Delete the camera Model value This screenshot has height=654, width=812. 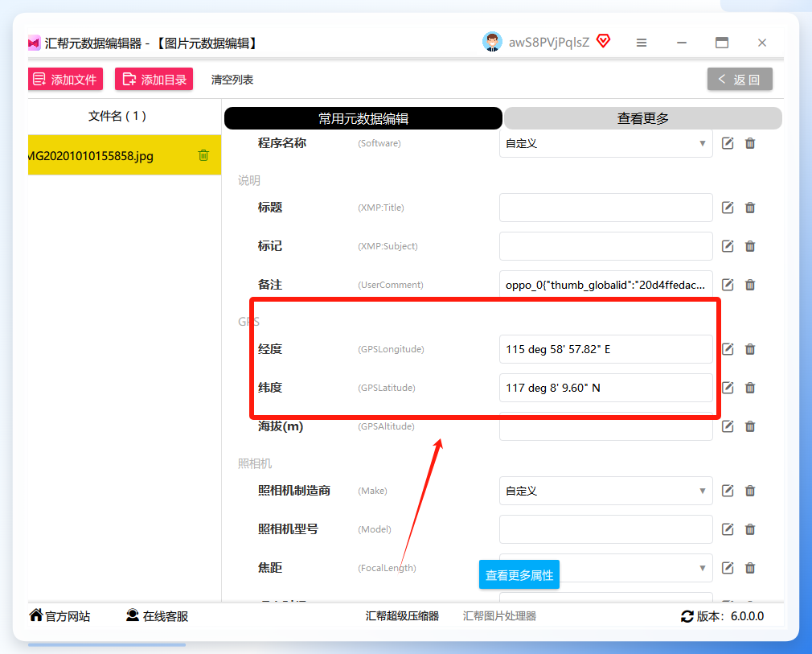[750, 529]
